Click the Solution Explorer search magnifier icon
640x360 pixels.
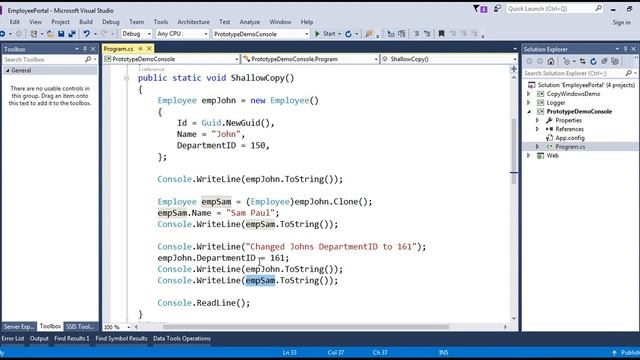pyautogui.click(x=628, y=73)
